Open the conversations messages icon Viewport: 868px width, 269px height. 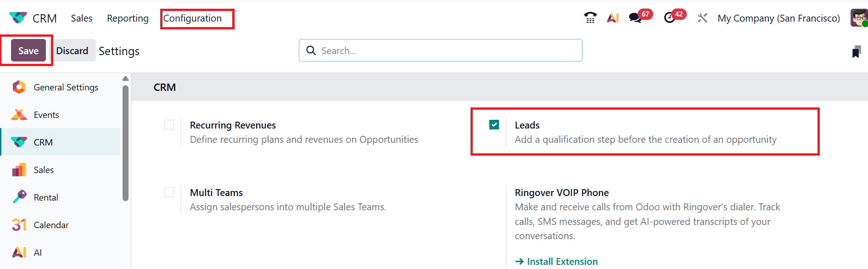click(635, 18)
